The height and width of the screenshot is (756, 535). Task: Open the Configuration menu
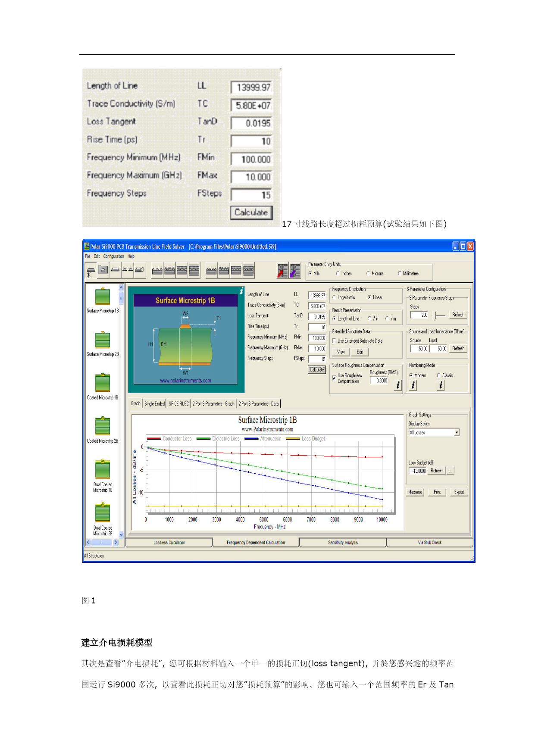pos(113,256)
